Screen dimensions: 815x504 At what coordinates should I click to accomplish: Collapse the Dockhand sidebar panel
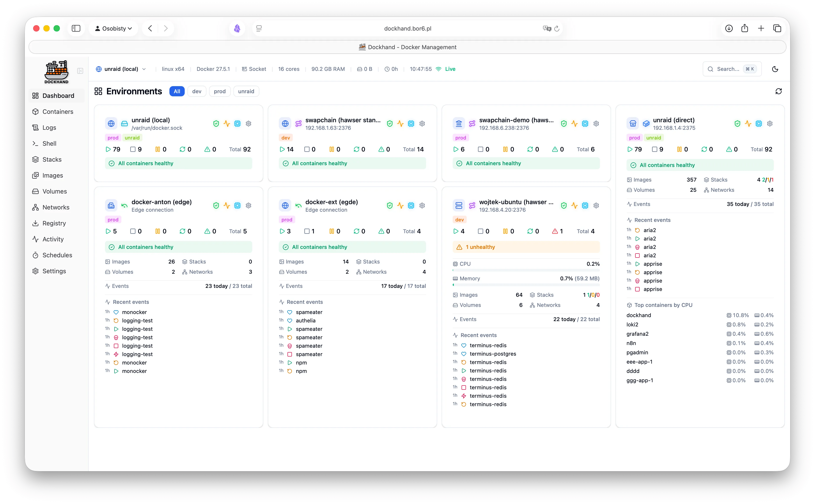tap(80, 71)
